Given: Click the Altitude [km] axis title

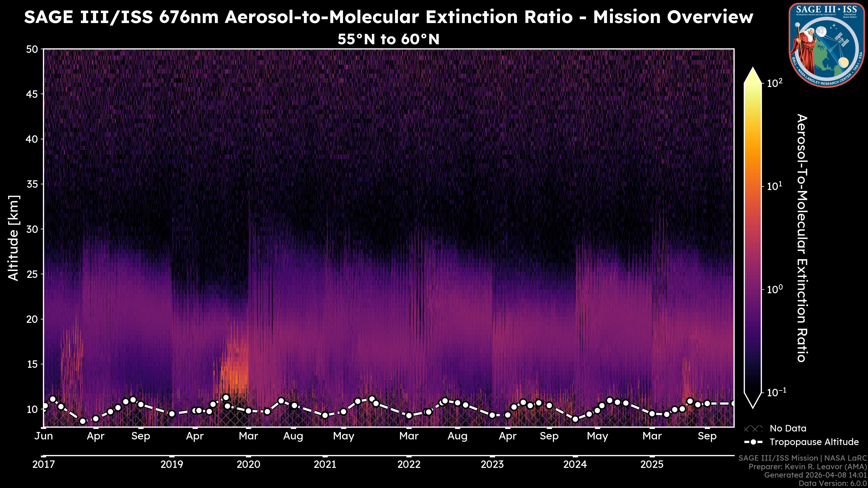Looking at the screenshot, I should coord(14,238).
